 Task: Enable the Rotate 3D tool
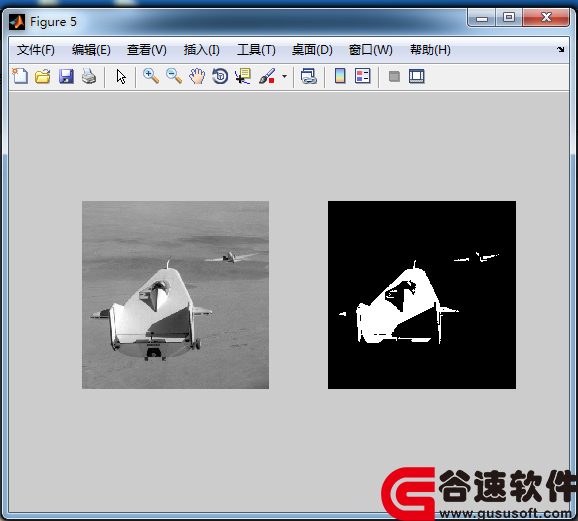coord(220,76)
